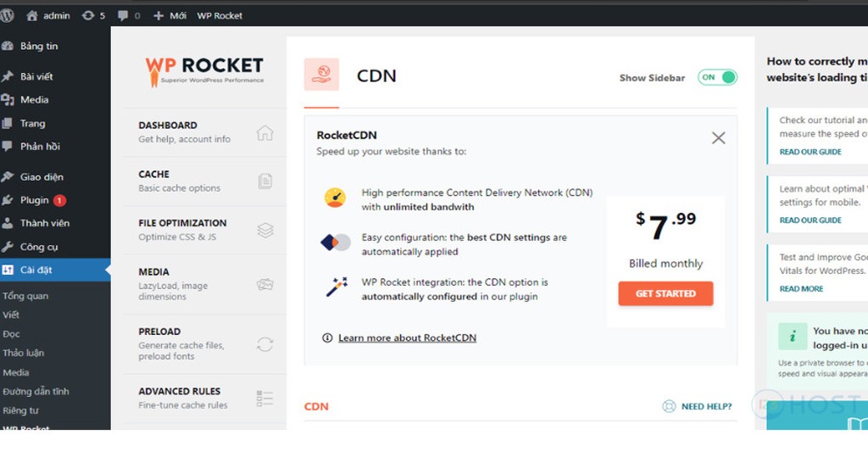Click the speedometer performance icon
This screenshot has height=474, width=868.
click(335, 198)
